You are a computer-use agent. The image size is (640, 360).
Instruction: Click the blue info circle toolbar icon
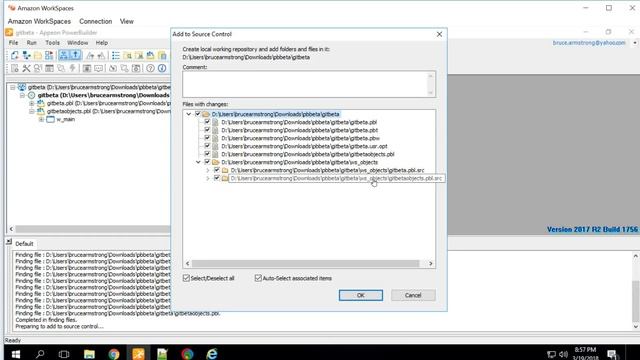162,68
